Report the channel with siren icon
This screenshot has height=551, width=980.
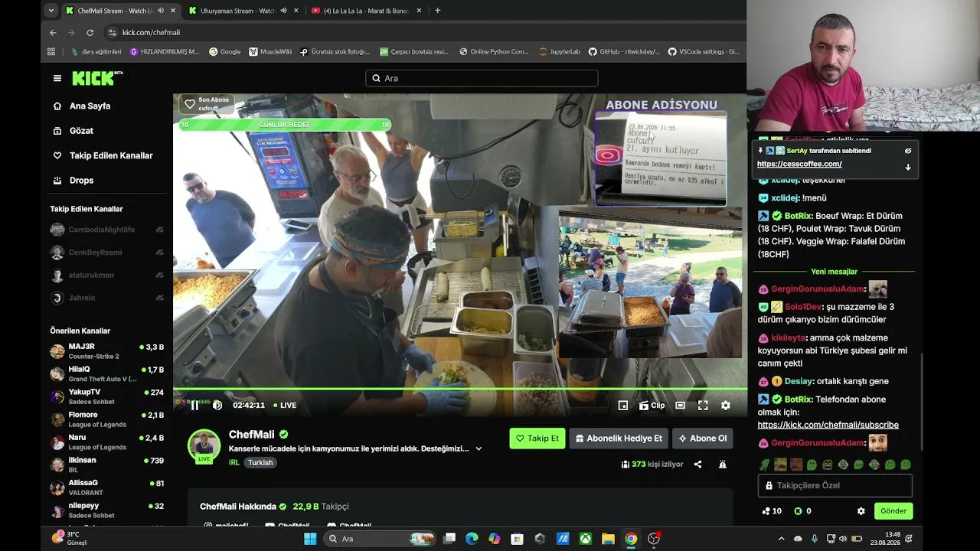click(722, 465)
